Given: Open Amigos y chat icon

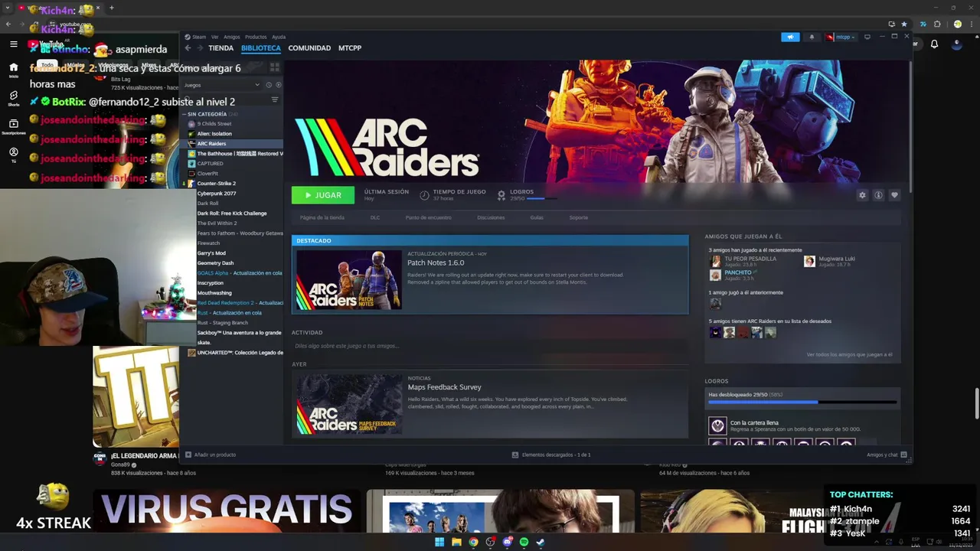Looking at the screenshot, I should coord(904,455).
